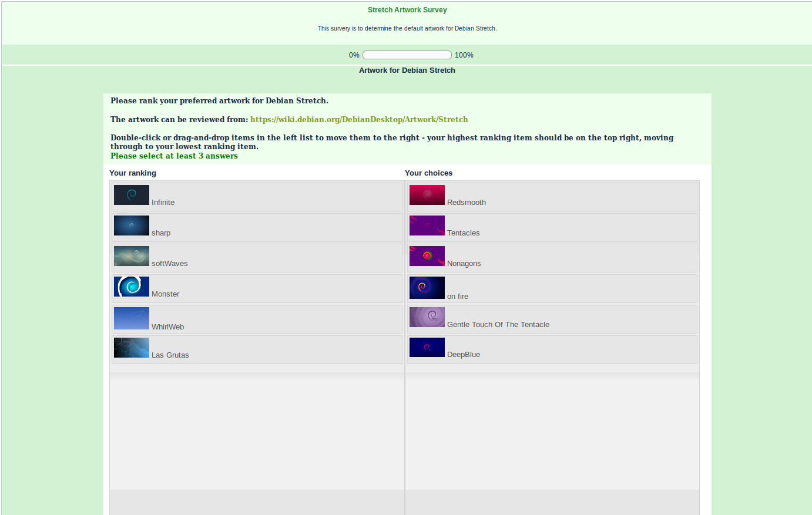The width and height of the screenshot is (812, 515).
Task: Click the Nonagons artwork thumbnail
Action: pos(427,256)
